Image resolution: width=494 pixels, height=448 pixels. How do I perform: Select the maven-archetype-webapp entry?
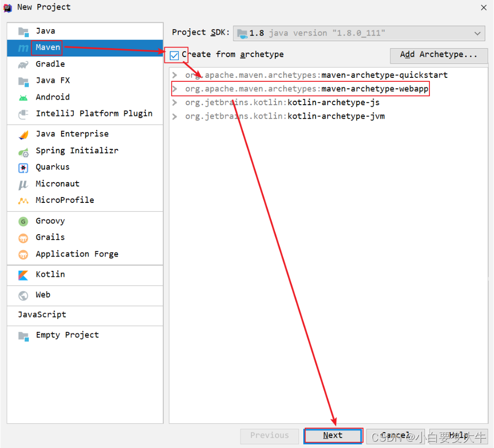pyautogui.click(x=307, y=88)
